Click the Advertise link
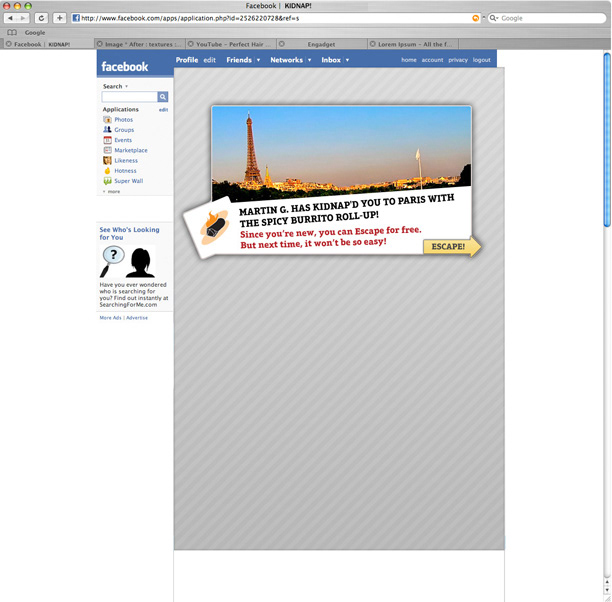Screen dimensions: 612x602 137,318
